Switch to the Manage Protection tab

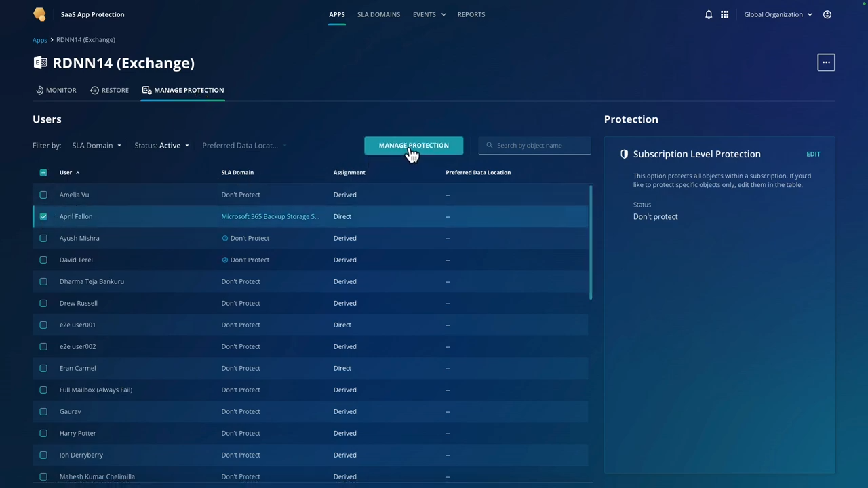(183, 90)
